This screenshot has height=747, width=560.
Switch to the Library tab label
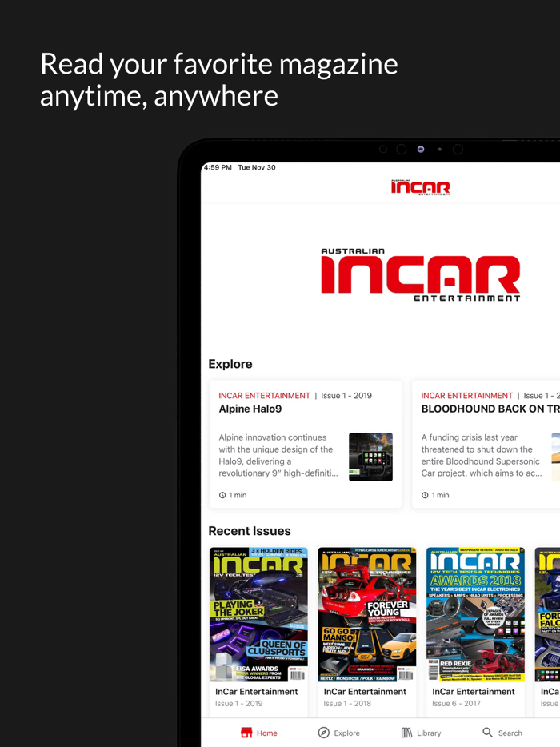coord(429,733)
